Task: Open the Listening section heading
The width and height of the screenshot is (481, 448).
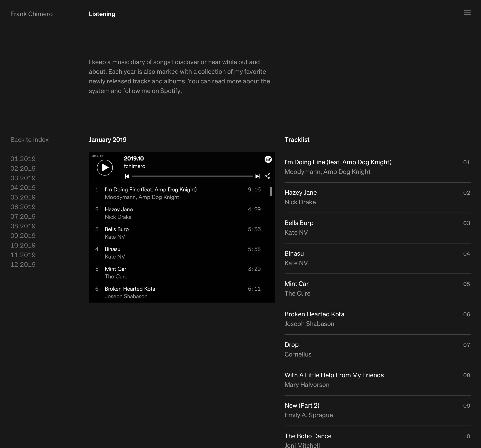Action: click(102, 14)
